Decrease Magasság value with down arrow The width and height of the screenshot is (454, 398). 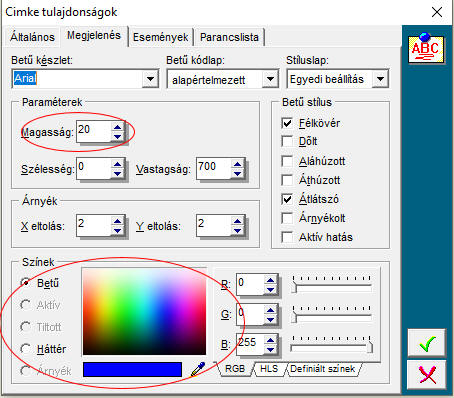click(117, 137)
